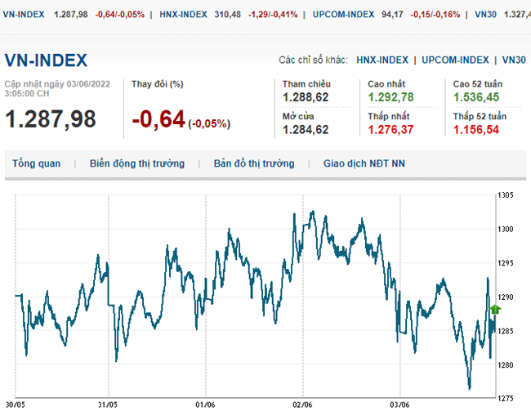This screenshot has width=531, height=420.
Task: Switch to Biến động thị trường tab
Action: point(137,163)
